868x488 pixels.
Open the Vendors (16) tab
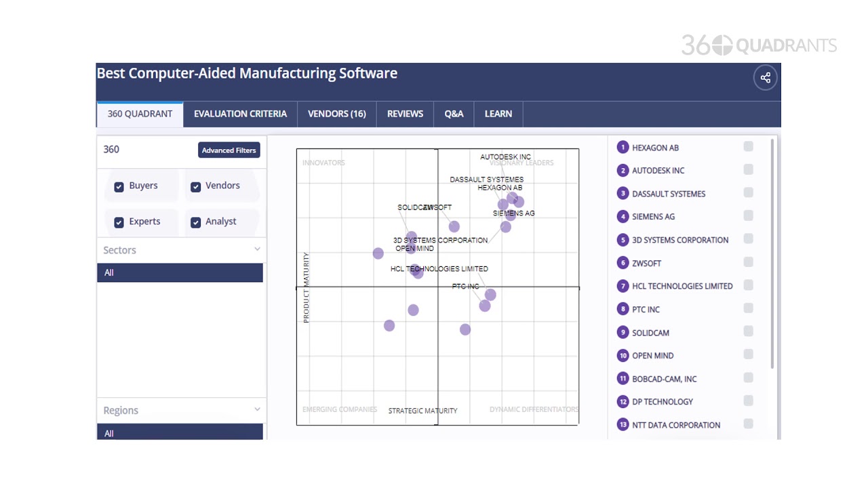337,114
